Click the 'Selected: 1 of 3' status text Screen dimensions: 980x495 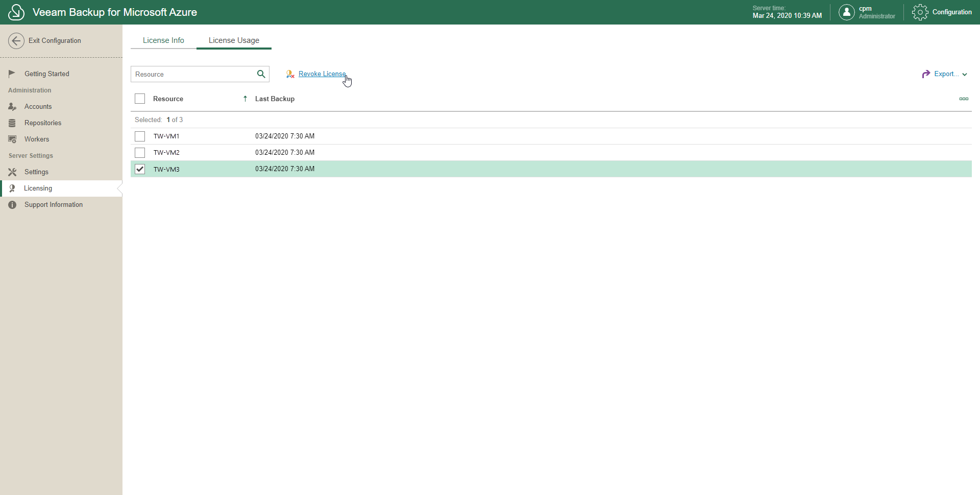159,120
